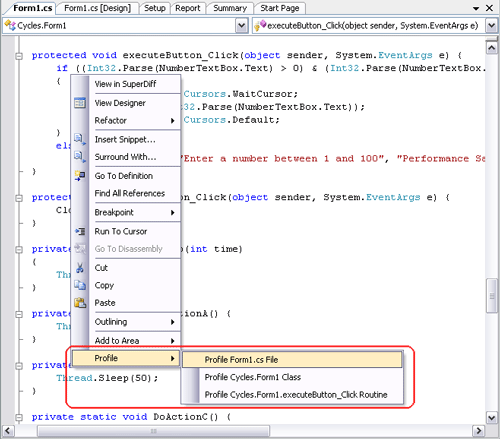Click the horizontal scrollbar thumb
This screenshot has width=500, height=439.
click(153, 431)
